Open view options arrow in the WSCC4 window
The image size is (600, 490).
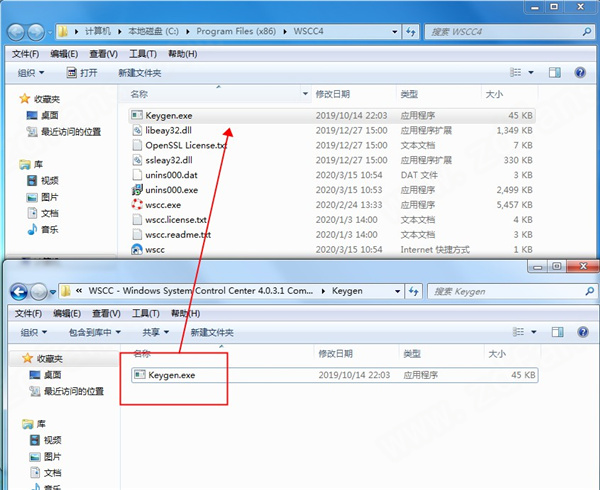[531, 72]
